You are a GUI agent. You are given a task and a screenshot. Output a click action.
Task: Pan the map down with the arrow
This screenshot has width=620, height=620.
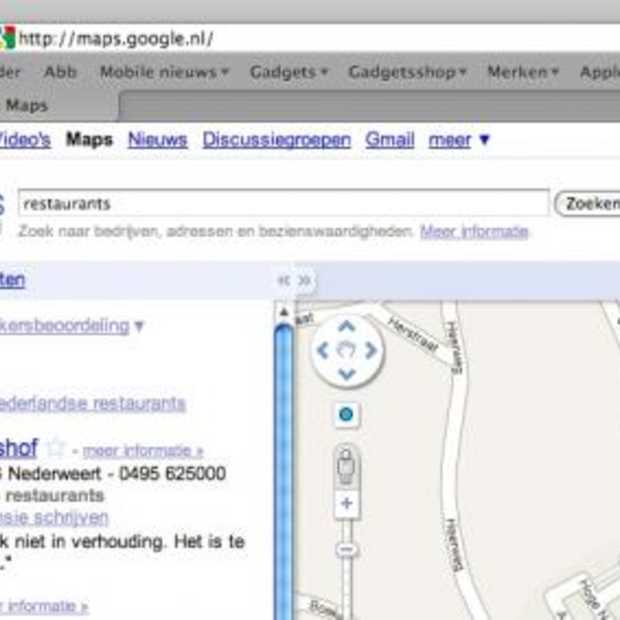point(347,374)
